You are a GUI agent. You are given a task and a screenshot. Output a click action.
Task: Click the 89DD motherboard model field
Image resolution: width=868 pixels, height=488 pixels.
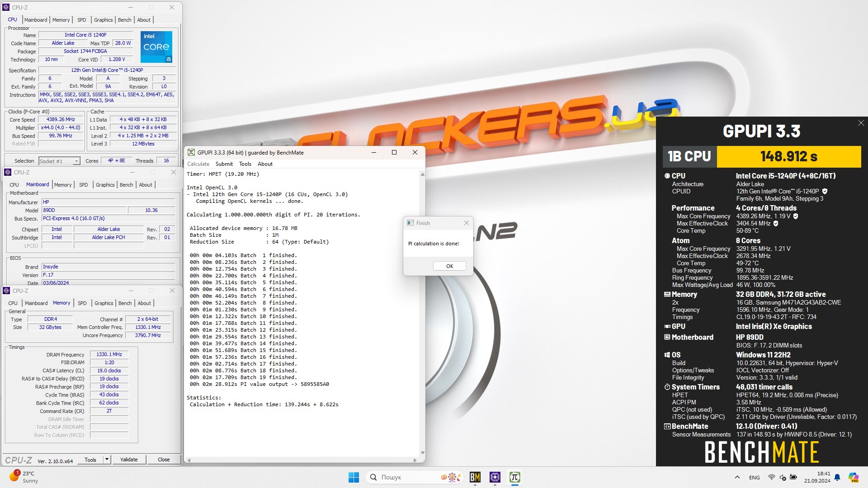(84, 210)
